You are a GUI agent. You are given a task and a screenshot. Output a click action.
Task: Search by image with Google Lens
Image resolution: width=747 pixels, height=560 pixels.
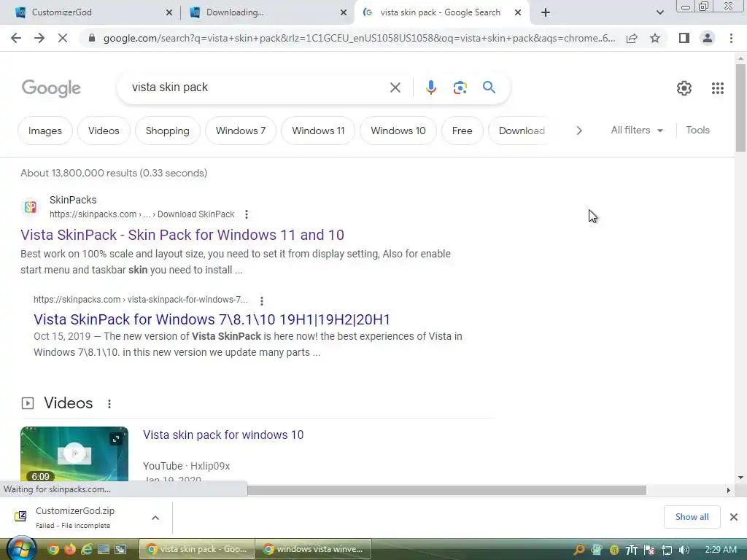(460, 87)
